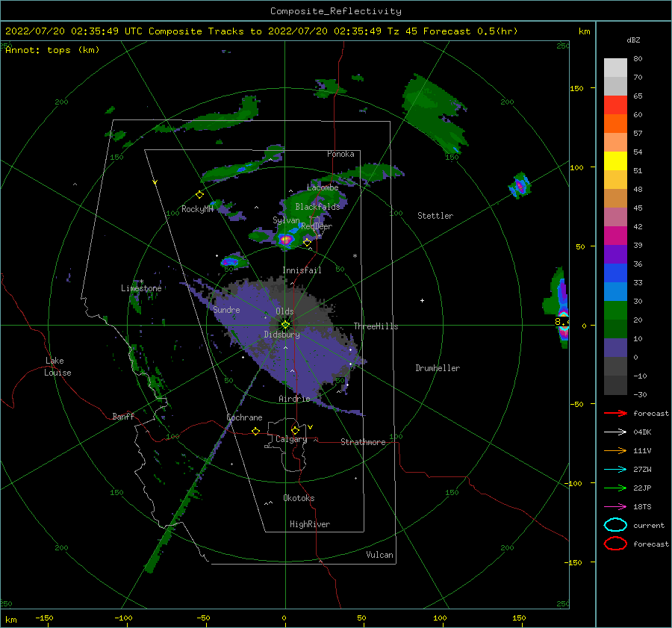Click the cyan current ellipse legend icon
Screen dimensions: 672x628
coord(615,525)
